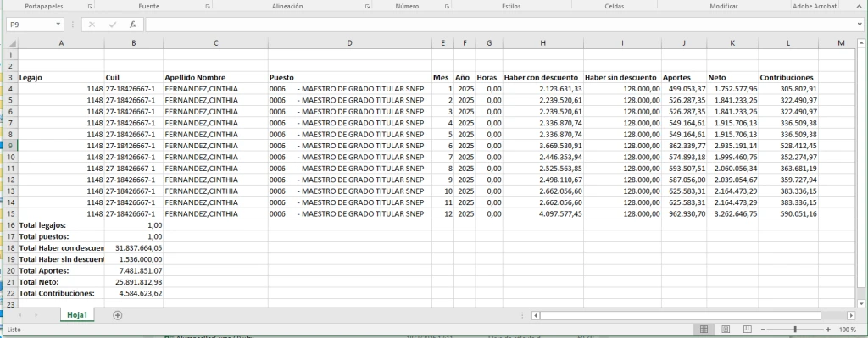Switch to Page Layout view icon
Image resolution: width=868 pixels, height=338 pixels.
[x=726, y=330]
